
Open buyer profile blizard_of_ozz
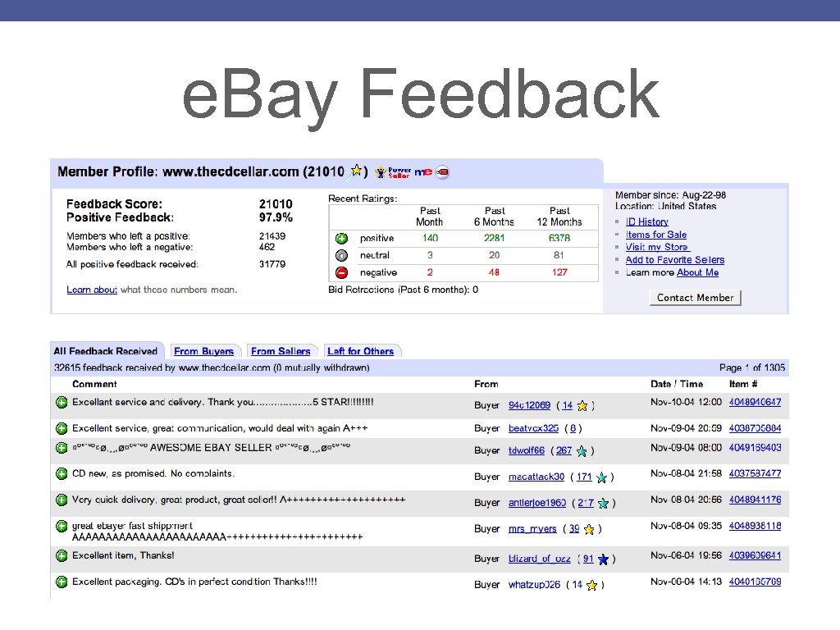point(540,559)
